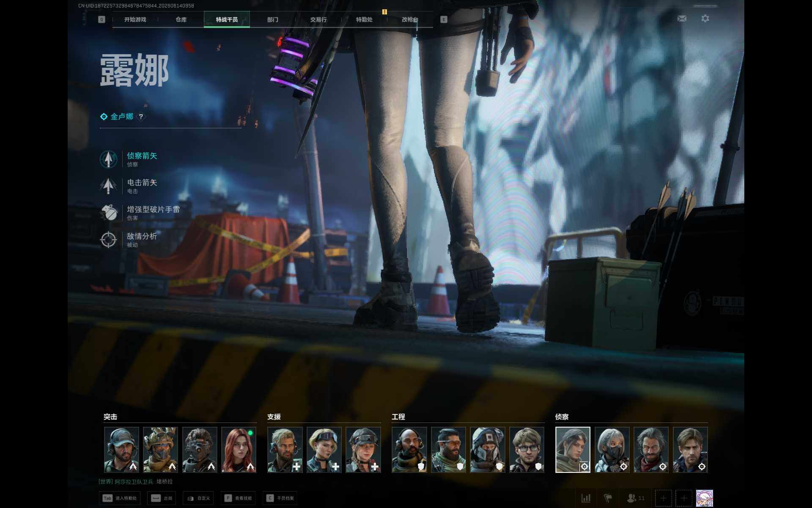
Task: Select the 增强型破片手雷 grenade skill icon
Action: (x=108, y=213)
